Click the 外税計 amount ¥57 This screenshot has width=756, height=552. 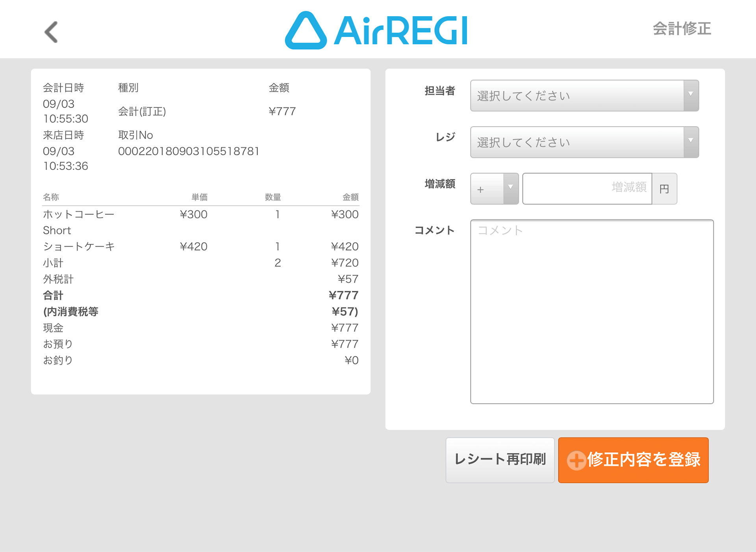(348, 279)
